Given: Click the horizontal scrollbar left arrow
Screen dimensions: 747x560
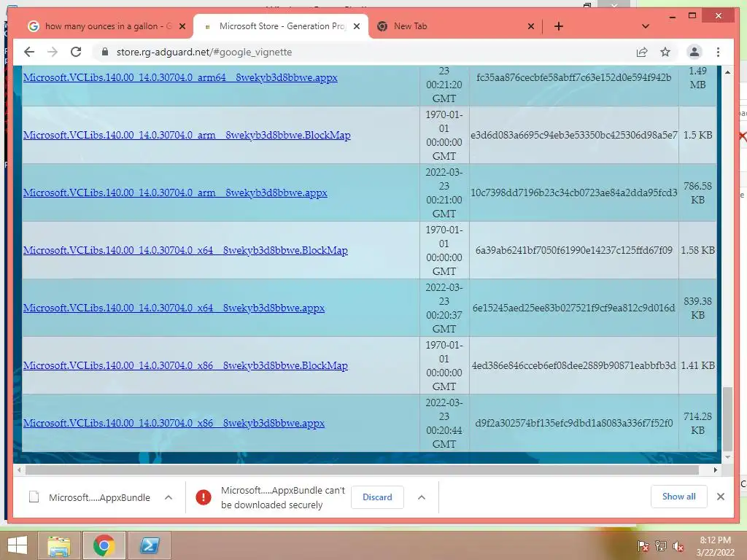Looking at the screenshot, I should tap(19, 470).
